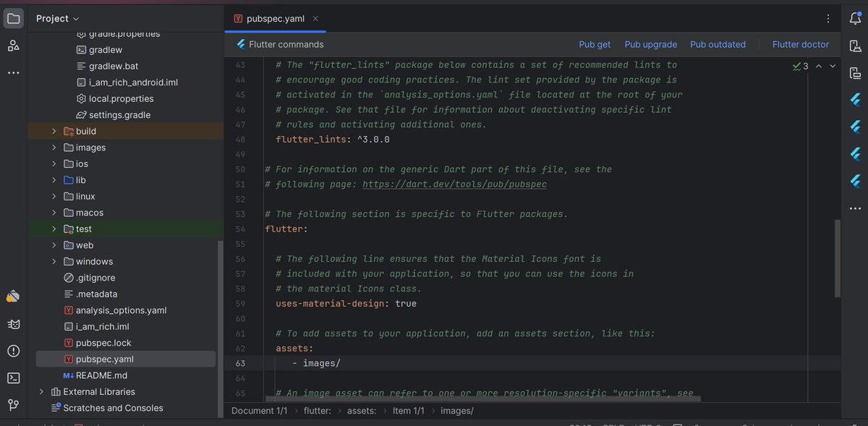Expand the macos folder chevron
This screenshot has height=426, width=868.
pos(54,213)
